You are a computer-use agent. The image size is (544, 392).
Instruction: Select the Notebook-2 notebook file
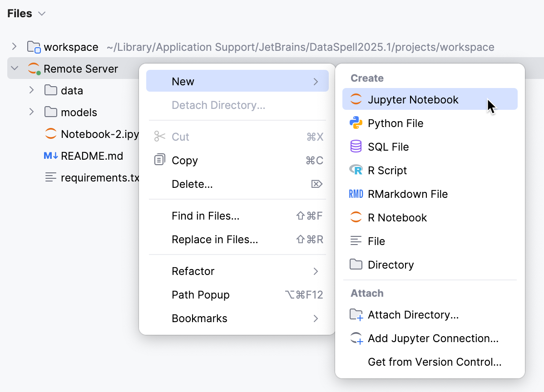pyautogui.click(x=100, y=134)
